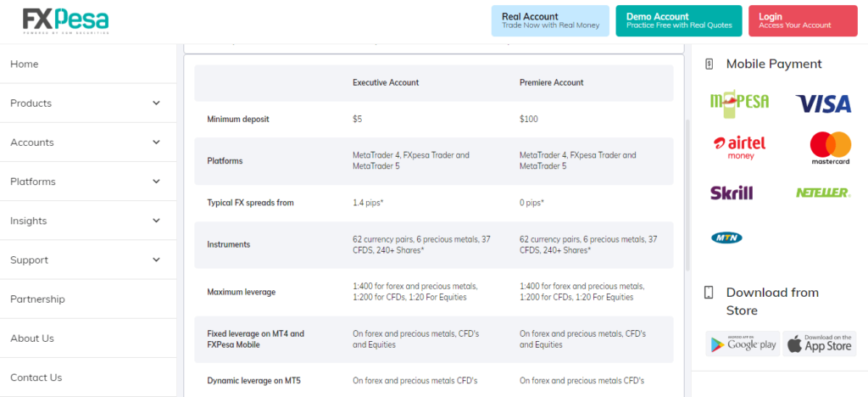Open the Apple App Store badge
The height and width of the screenshot is (397, 868).
(x=820, y=344)
